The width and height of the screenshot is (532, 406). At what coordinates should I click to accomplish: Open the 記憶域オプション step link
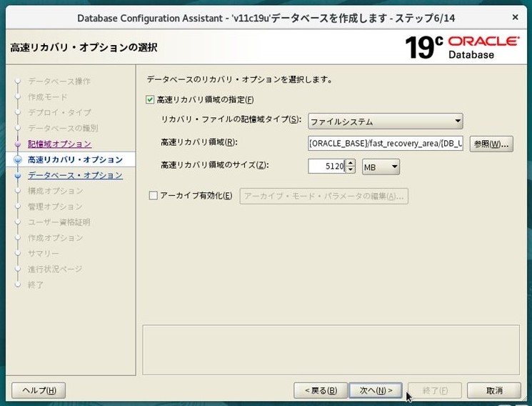[59, 144]
